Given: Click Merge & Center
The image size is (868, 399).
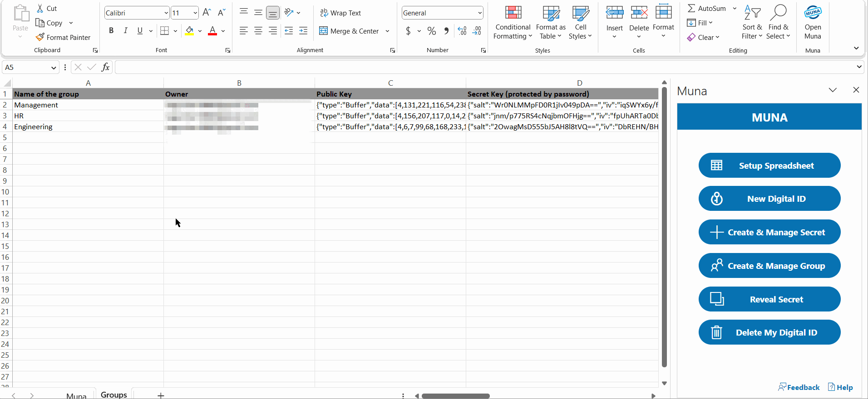Looking at the screenshot, I should [x=349, y=31].
